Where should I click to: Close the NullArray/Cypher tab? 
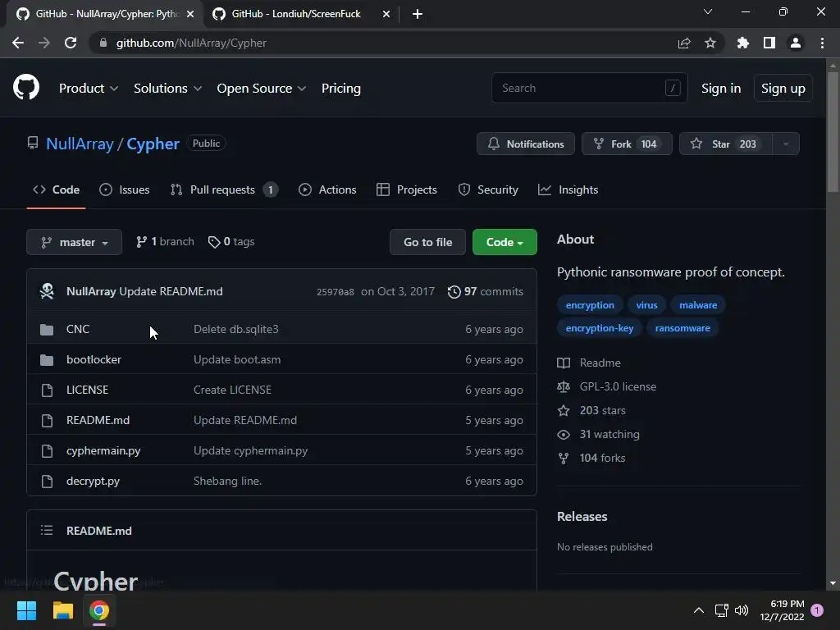[x=190, y=14]
